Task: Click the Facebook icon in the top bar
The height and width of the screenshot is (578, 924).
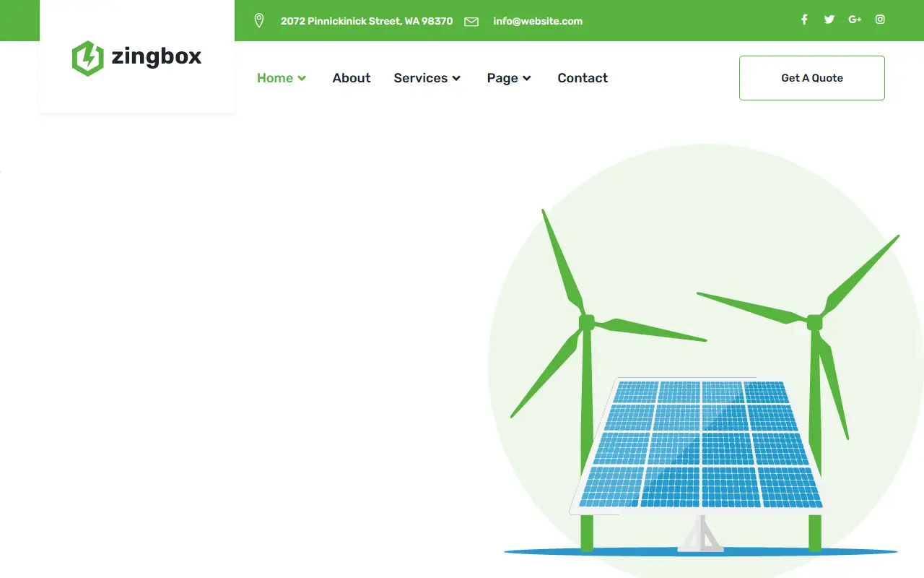Action: click(804, 20)
